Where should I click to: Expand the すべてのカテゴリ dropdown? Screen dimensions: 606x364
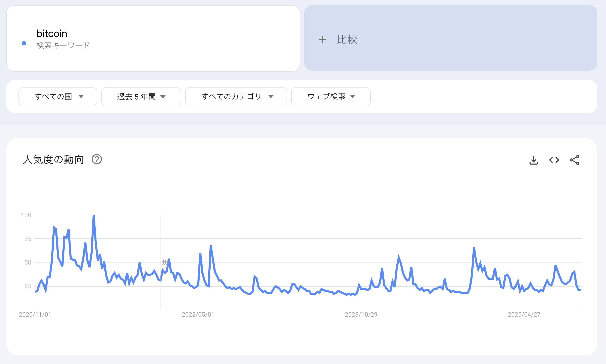point(236,96)
